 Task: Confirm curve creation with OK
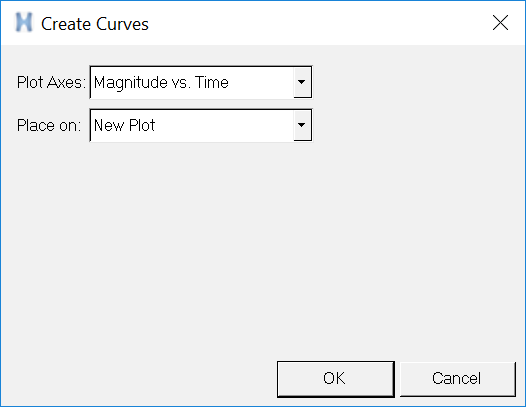(x=335, y=379)
